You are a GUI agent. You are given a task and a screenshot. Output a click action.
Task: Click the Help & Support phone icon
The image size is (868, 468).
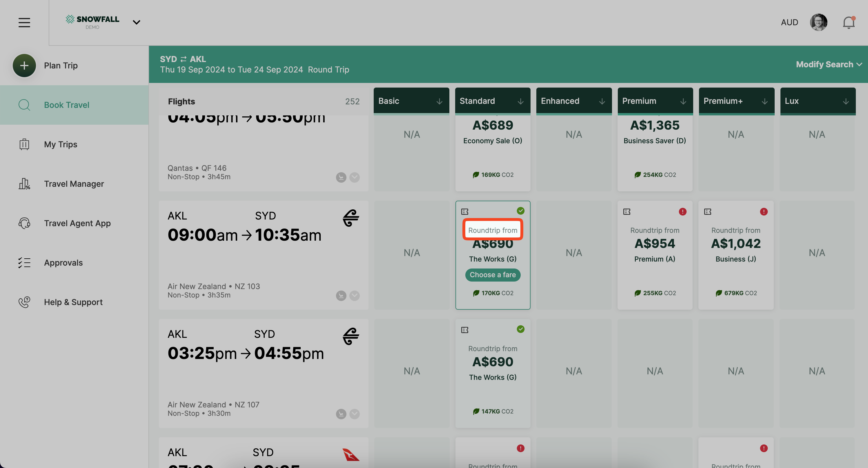click(x=24, y=302)
